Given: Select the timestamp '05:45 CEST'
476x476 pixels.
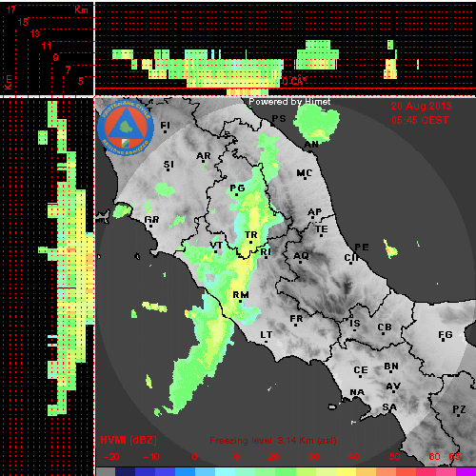Looking at the screenshot, I should (x=420, y=120).
